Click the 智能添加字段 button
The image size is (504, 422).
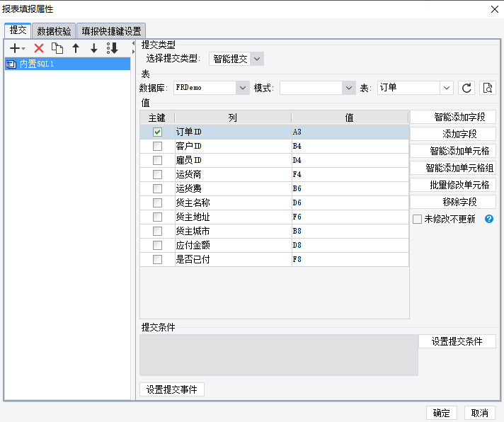pyautogui.click(x=453, y=117)
